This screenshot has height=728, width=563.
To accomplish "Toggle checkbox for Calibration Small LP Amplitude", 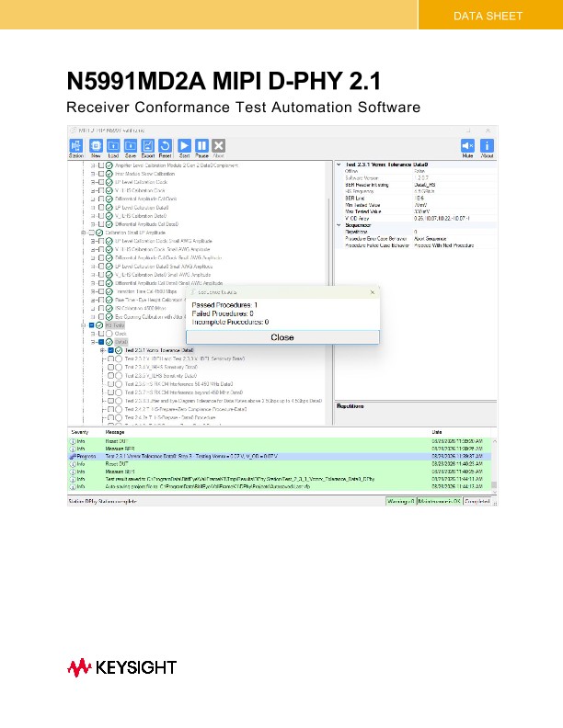I will click(x=91, y=233).
